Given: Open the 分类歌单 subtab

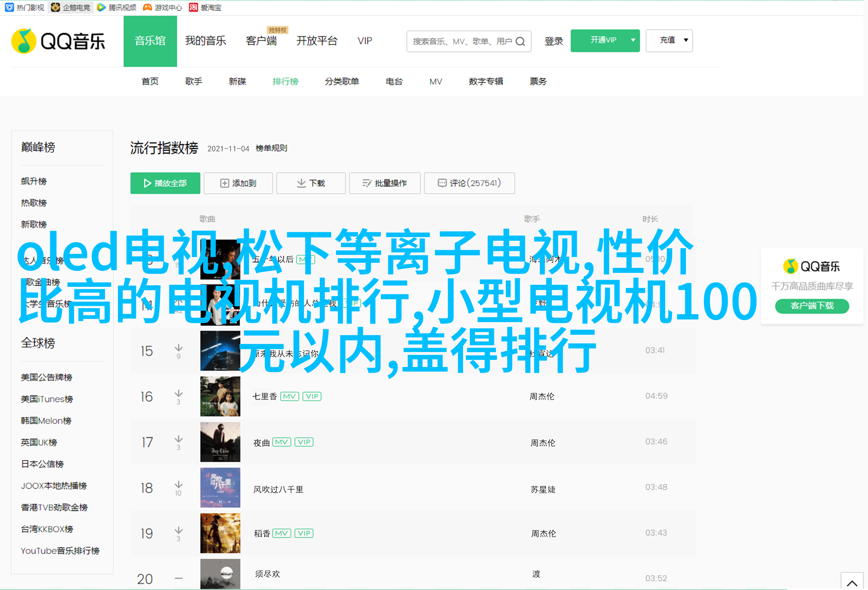Looking at the screenshot, I should [x=342, y=81].
